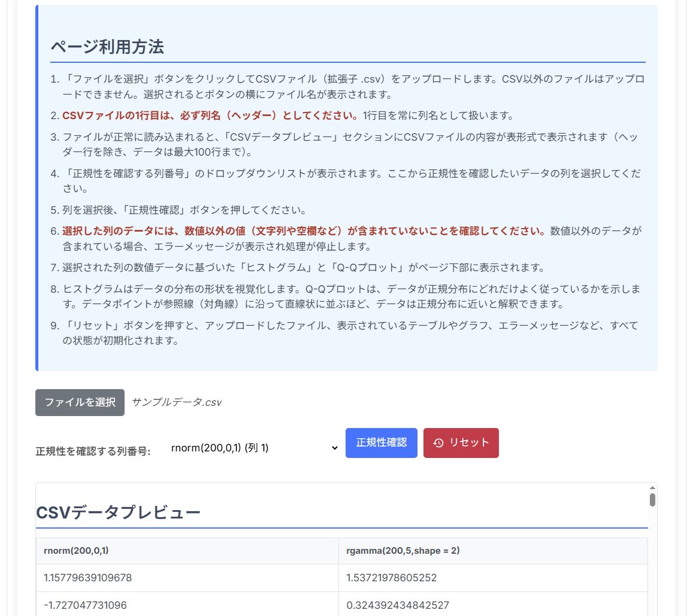The height and width of the screenshot is (616, 693).
Task: Click the 正規性確認 button
Action: (382, 442)
